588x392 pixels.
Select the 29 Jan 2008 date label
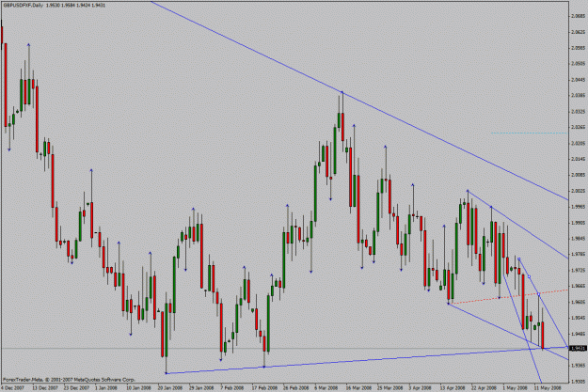202,387
